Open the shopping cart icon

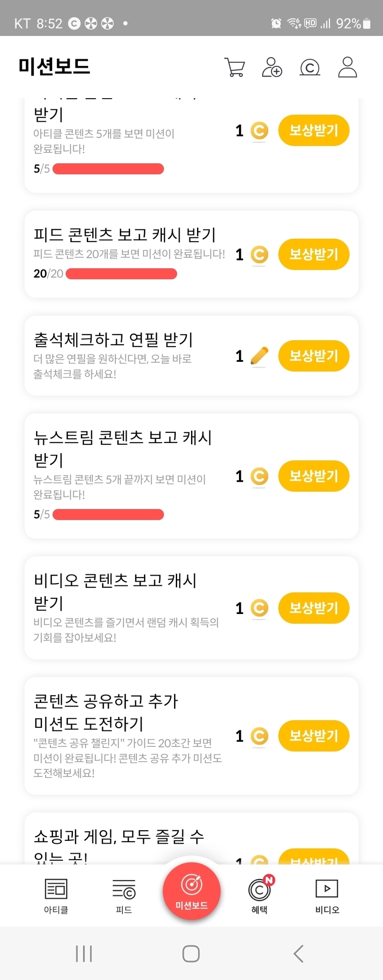point(234,67)
